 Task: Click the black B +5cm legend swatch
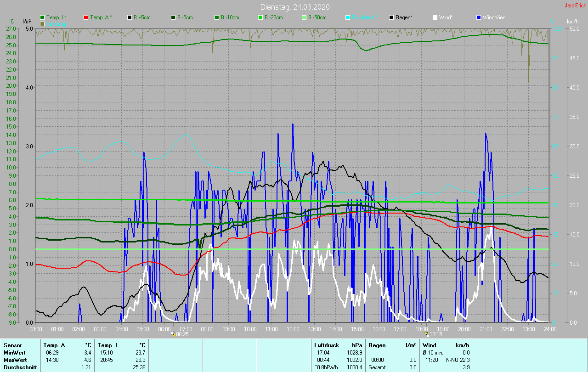click(130, 17)
